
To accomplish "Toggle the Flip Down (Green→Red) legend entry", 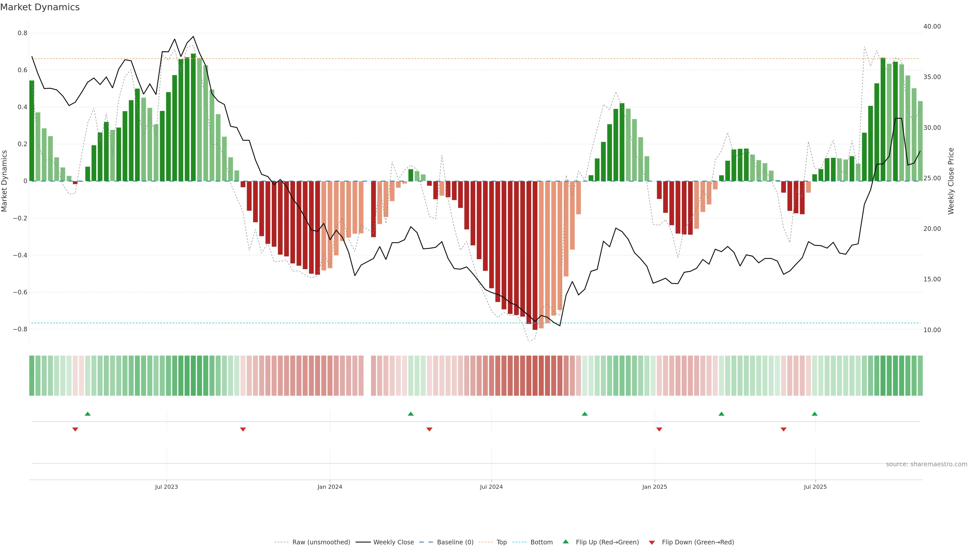I will (698, 542).
